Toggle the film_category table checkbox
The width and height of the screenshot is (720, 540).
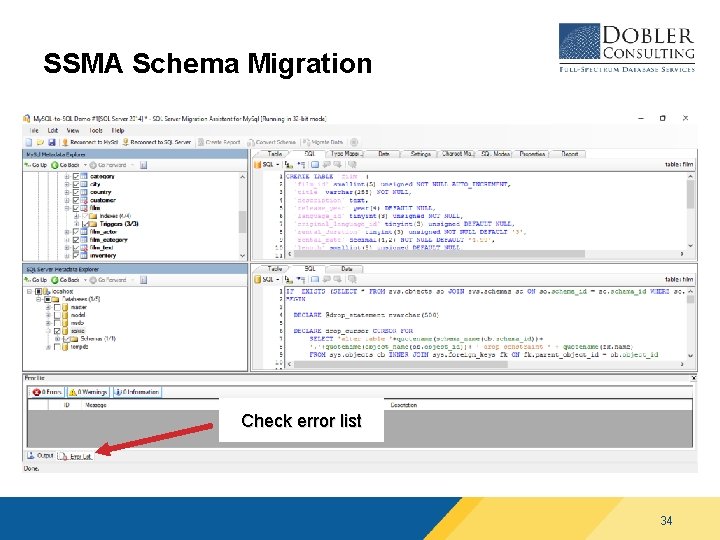click(x=76, y=240)
